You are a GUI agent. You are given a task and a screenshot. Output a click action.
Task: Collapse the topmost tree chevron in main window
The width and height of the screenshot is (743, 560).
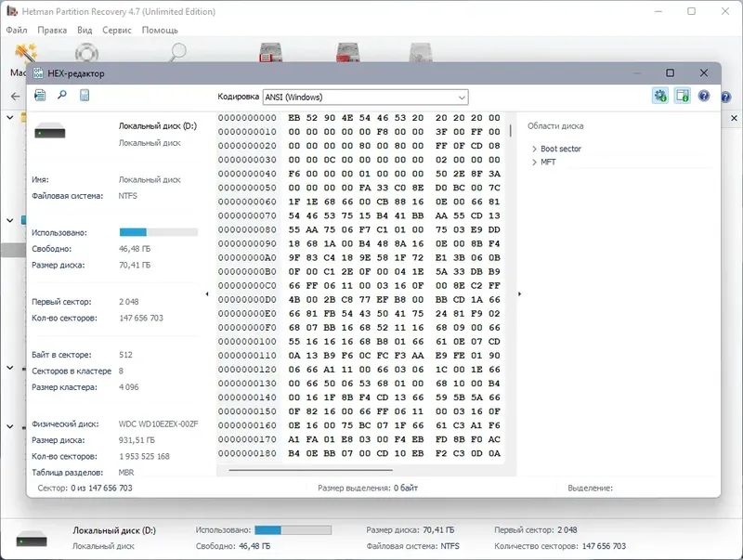(x=10, y=117)
